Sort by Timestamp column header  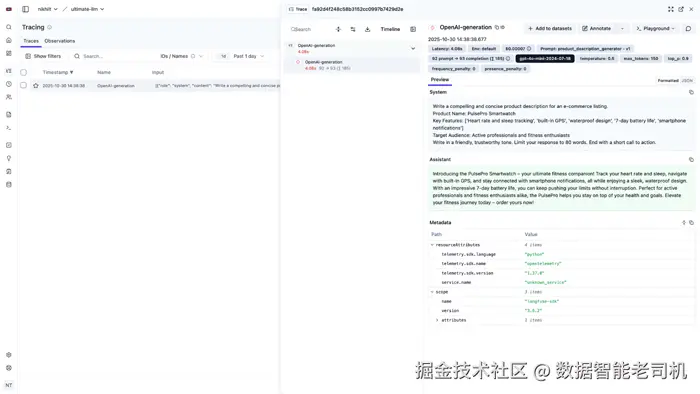coord(58,72)
